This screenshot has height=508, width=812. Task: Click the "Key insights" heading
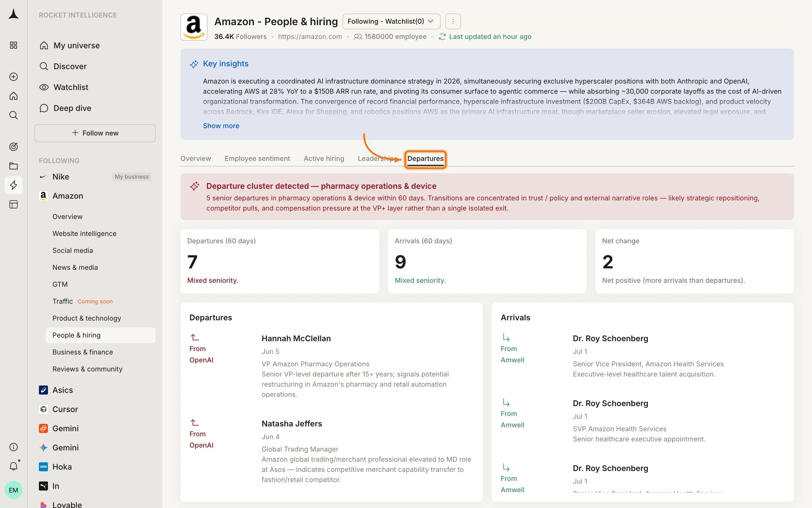[226, 64]
